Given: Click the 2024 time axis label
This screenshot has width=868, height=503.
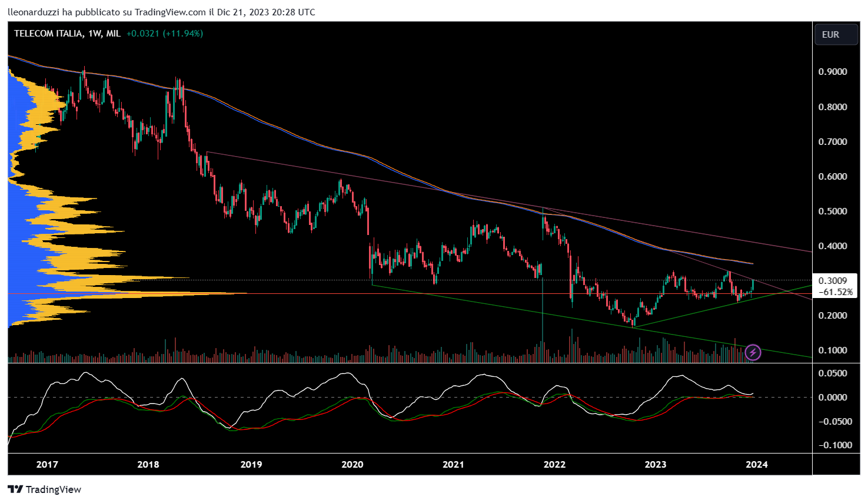Looking at the screenshot, I should (757, 465).
